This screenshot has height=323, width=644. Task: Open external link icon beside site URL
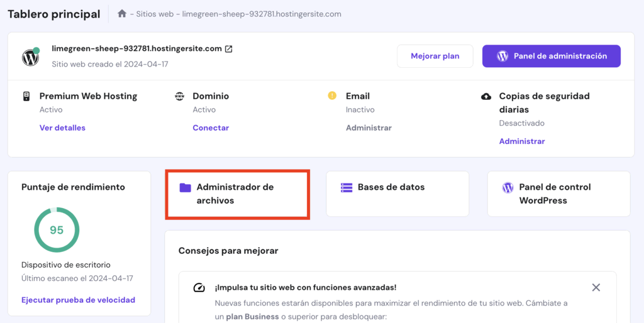[x=229, y=49]
